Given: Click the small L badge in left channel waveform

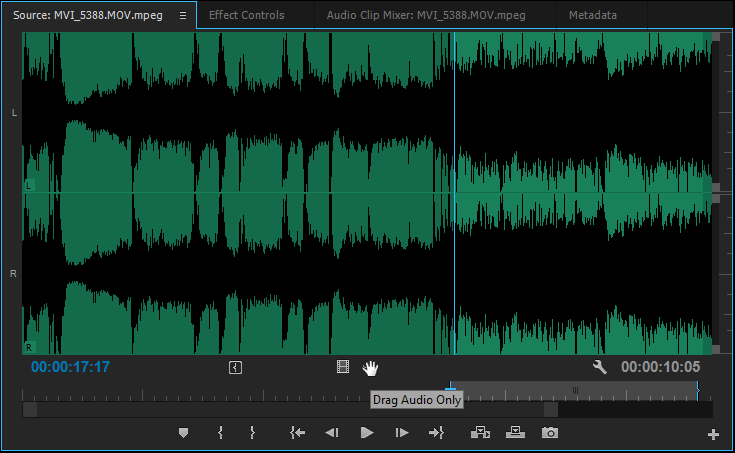Looking at the screenshot, I should (29, 185).
